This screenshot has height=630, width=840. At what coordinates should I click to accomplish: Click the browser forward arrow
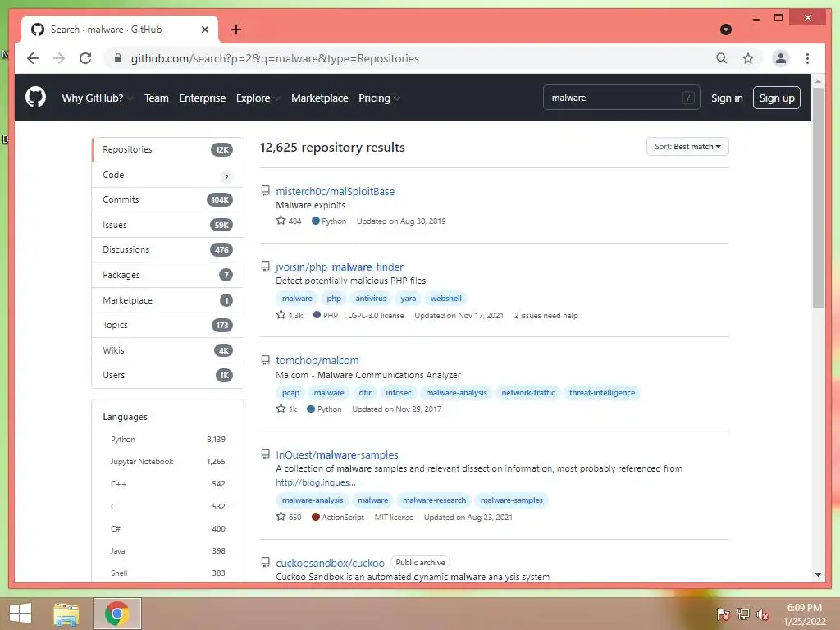tap(59, 58)
